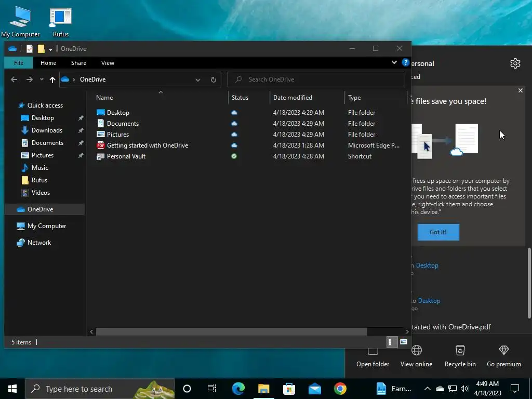Open Downloads under Quick access
Screen dimensions: 532x399
(47, 130)
